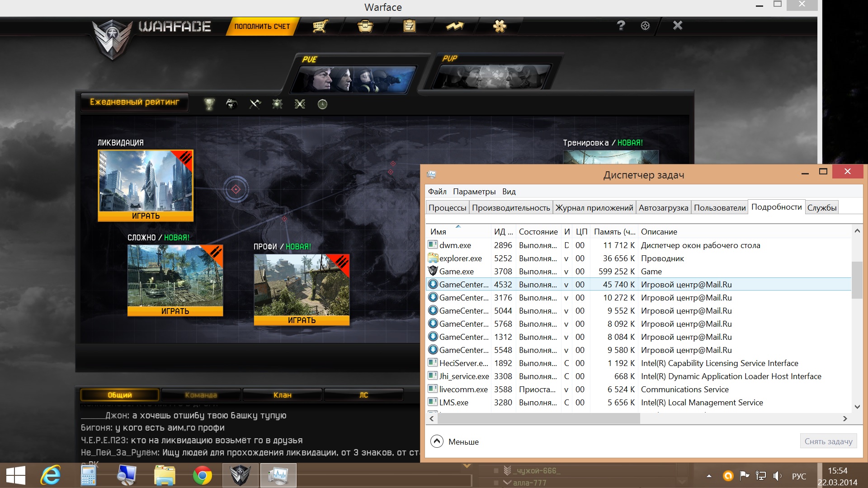Select the clock rating icon
Image resolution: width=868 pixels, height=488 pixels.
322,104
